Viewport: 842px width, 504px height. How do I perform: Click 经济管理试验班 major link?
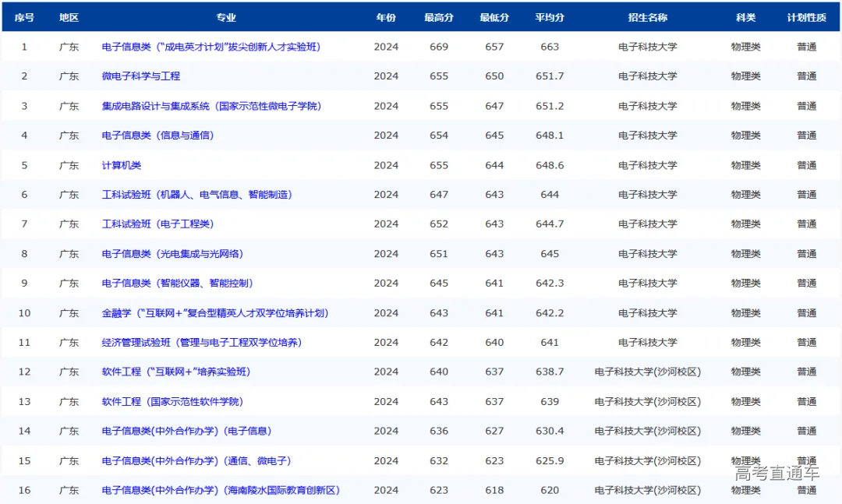[202, 343]
